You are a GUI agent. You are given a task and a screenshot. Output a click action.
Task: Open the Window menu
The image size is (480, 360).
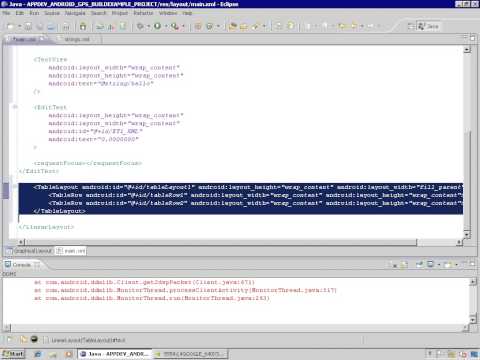(x=168, y=13)
